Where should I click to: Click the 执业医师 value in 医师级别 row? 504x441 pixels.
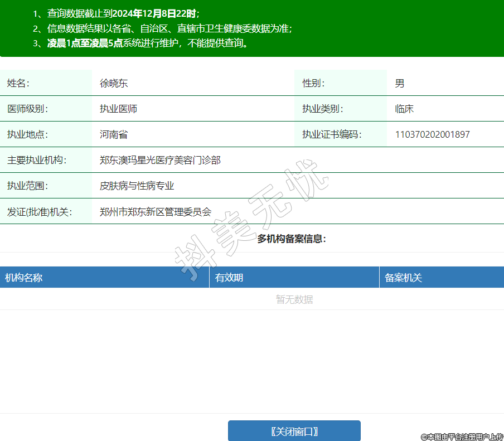pos(118,109)
